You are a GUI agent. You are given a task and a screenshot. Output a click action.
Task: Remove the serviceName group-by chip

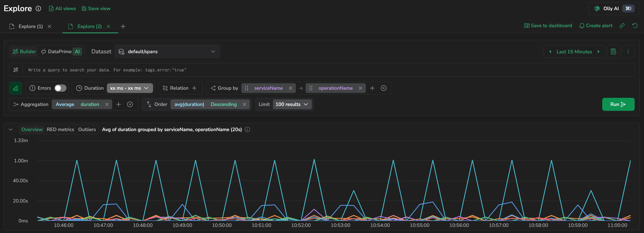(x=291, y=88)
